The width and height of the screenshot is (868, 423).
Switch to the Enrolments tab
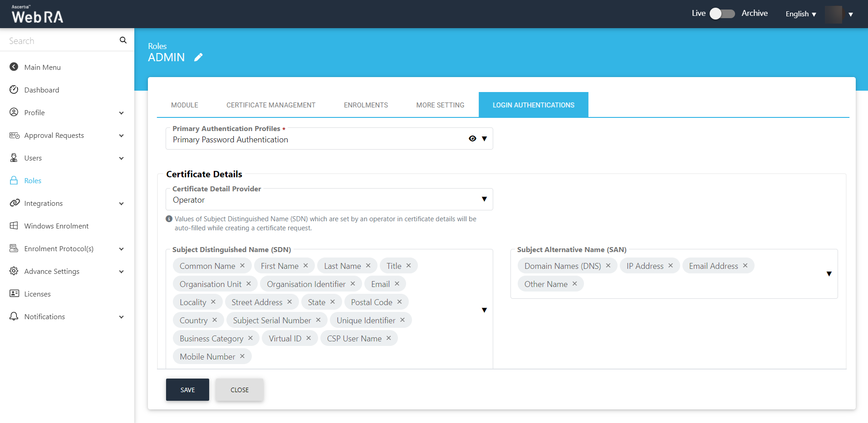tap(366, 105)
